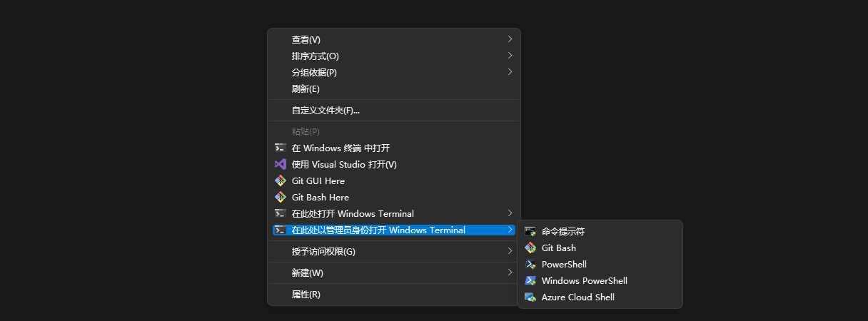Expand the 授予访问权限(G) submenu arrow
868x321 pixels.
click(510, 251)
